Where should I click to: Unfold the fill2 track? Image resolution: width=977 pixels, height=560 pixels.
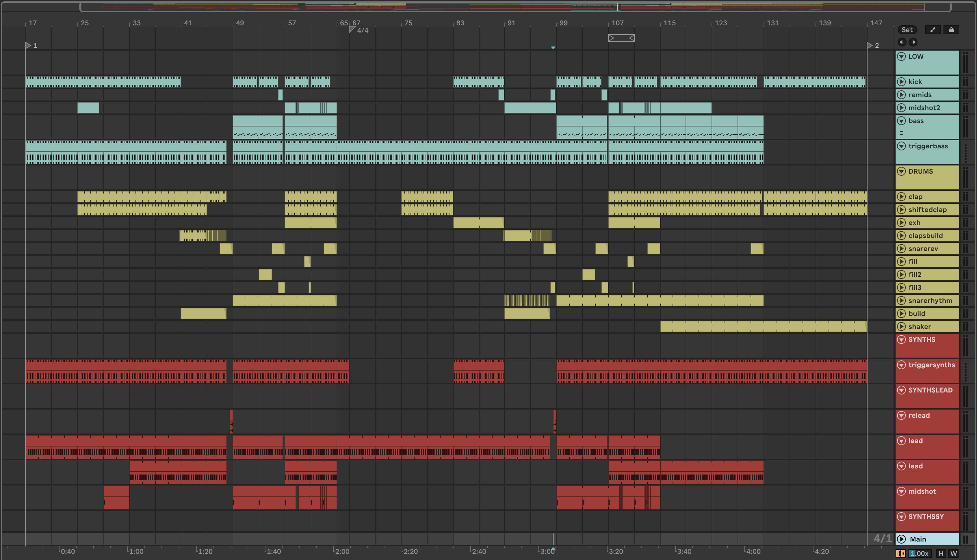tap(902, 275)
